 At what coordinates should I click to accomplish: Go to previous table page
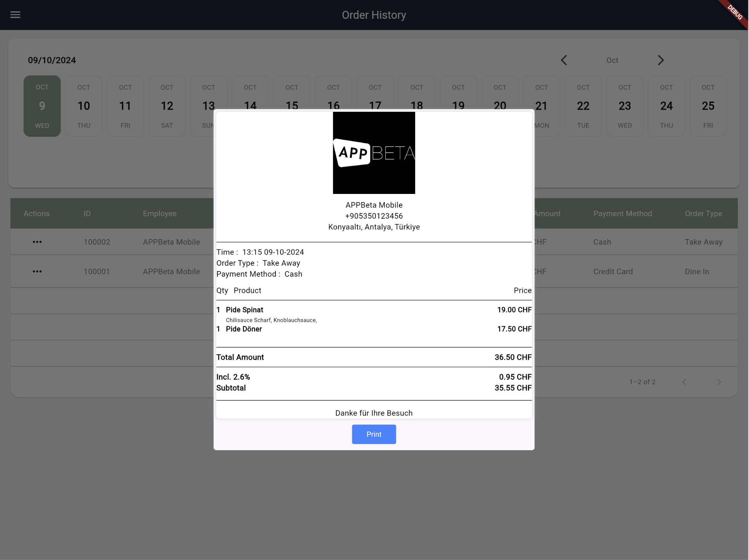pyautogui.click(x=684, y=382)
